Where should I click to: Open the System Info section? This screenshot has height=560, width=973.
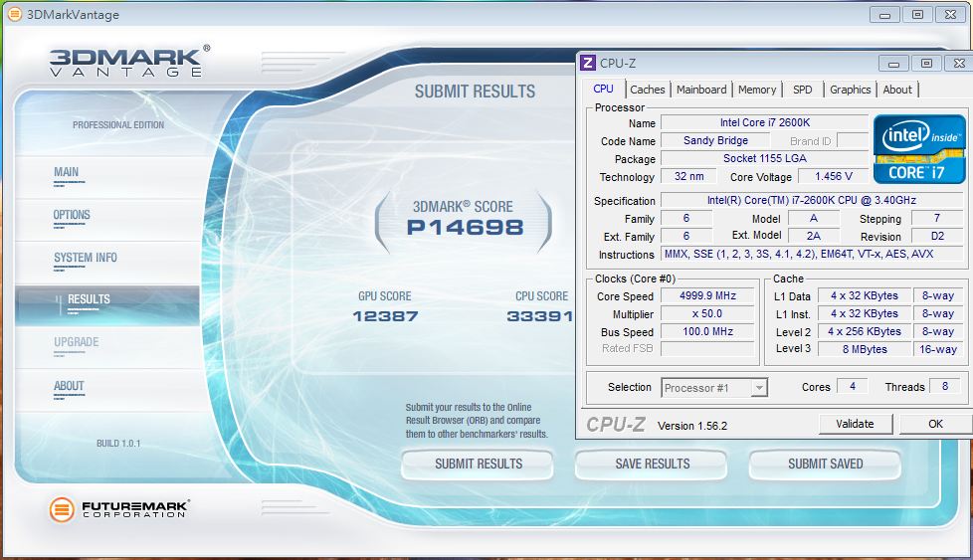(85, 258)
